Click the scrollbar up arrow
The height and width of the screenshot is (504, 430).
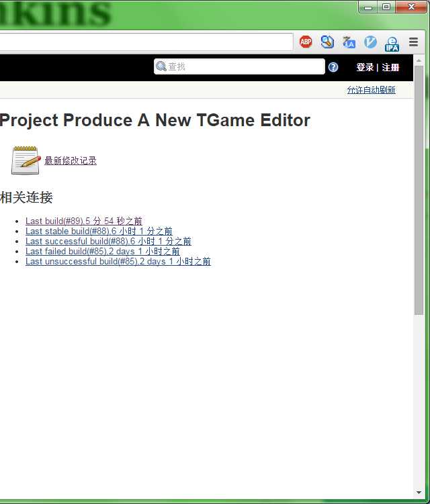click(x=419, y=60)
